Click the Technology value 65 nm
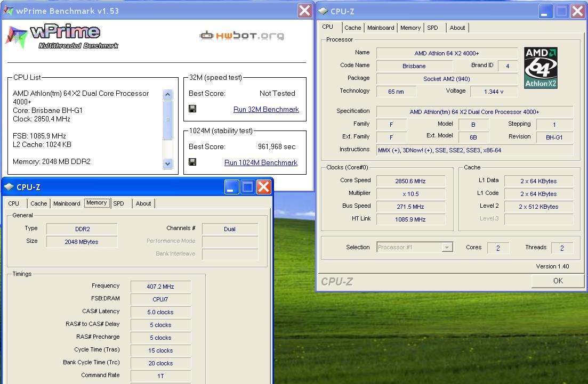Viewport: 588px width, 384px height. pyautogui.click(x=396, y=92)
